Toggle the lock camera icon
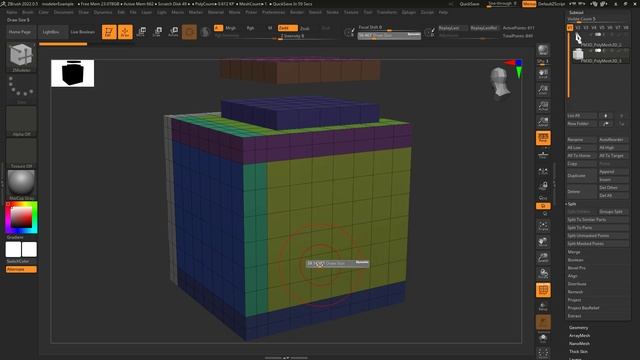Image resolution: width=640 pixels, height=360 pixels. tap(543, 186)
